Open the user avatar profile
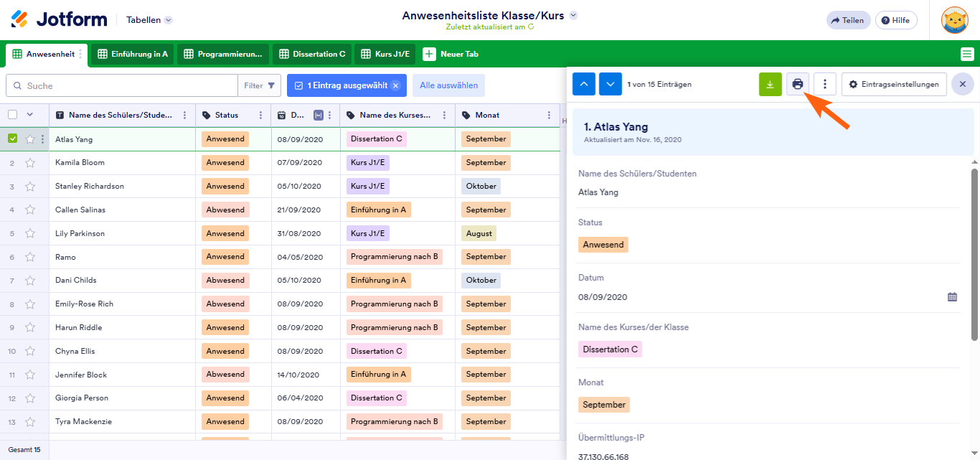 pos(954,20)
